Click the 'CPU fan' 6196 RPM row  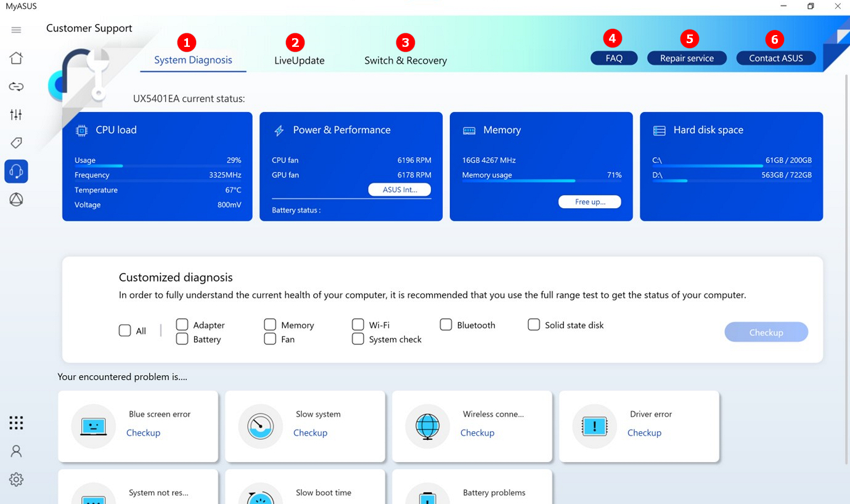click(x=351, y=160)
